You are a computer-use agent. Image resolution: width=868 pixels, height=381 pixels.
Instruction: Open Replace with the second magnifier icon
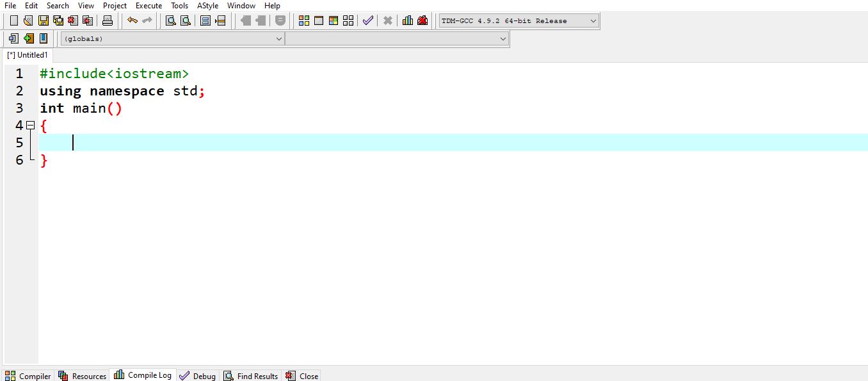186,20
